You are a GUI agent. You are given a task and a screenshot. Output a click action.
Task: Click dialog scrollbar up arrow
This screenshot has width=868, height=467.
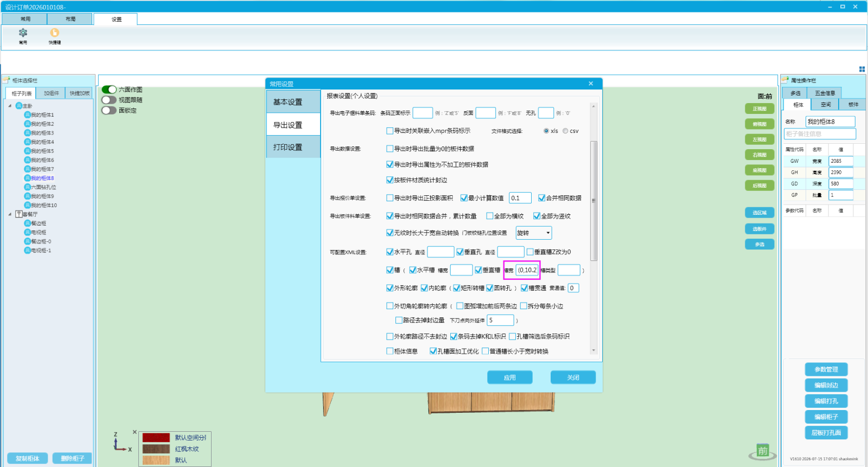coord(593,106)
